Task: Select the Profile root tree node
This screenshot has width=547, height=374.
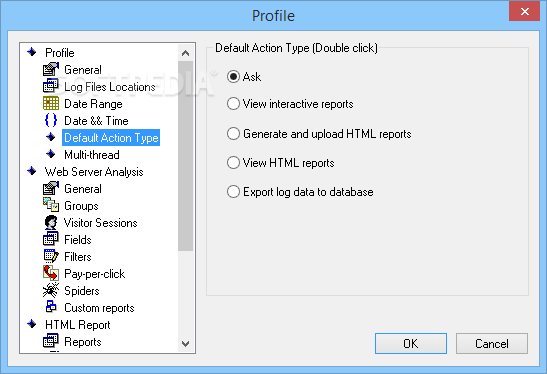Action: point(60,53)
